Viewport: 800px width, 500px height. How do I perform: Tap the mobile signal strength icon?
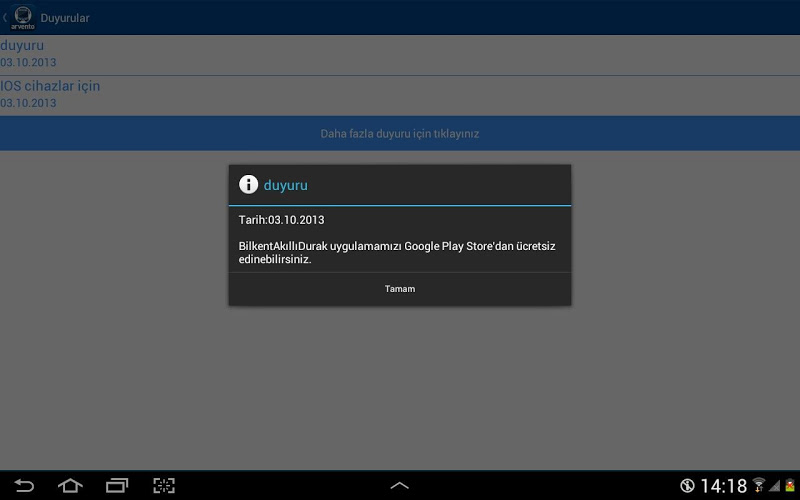point(774,485)
